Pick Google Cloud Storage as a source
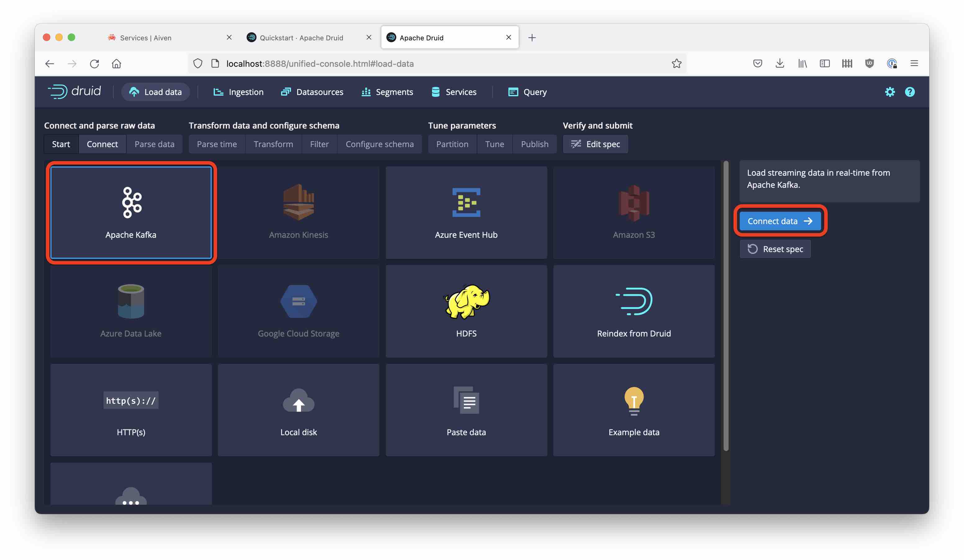This screenshot has height=560, width=964. [x=298, y=312]
